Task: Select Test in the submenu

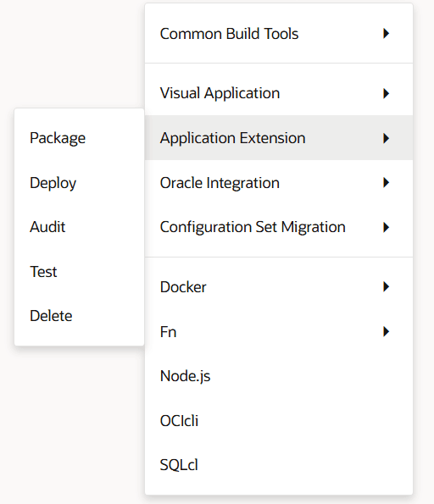Action: click(79, 272)
